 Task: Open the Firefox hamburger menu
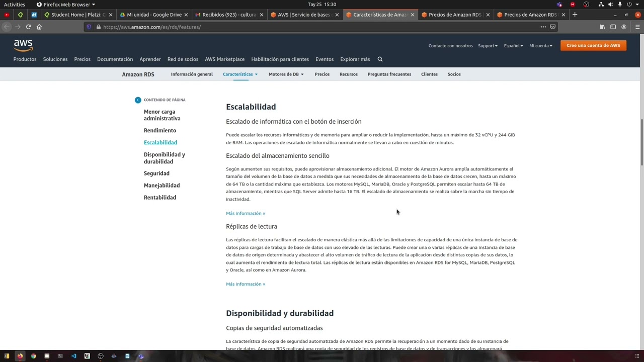tap(637, 27)
